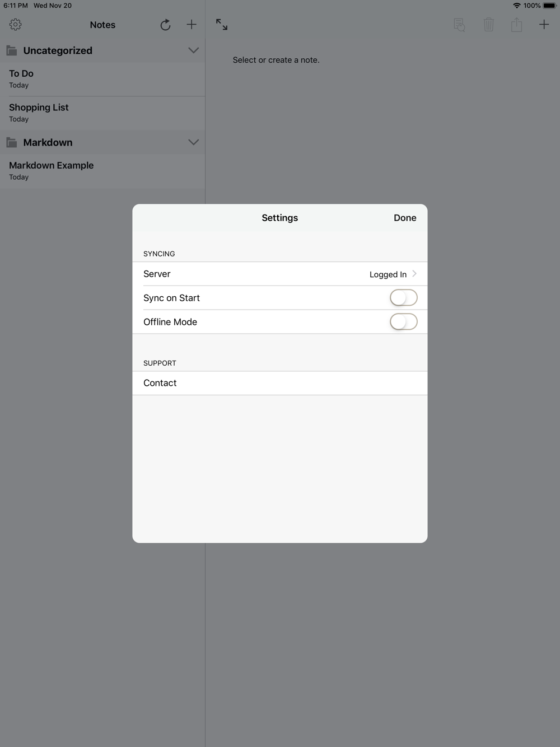
Task: Collapse the Markdown category chevron
Action: [x=194, y=142]
